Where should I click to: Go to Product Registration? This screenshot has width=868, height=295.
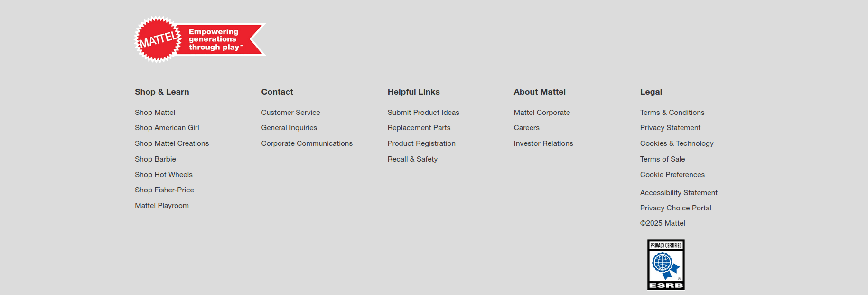tap(421, 143)
